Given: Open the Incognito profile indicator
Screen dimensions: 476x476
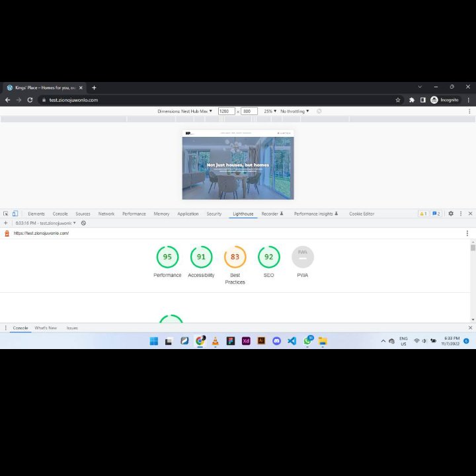Looking at the screenshot, I should [x=445, y=100].
